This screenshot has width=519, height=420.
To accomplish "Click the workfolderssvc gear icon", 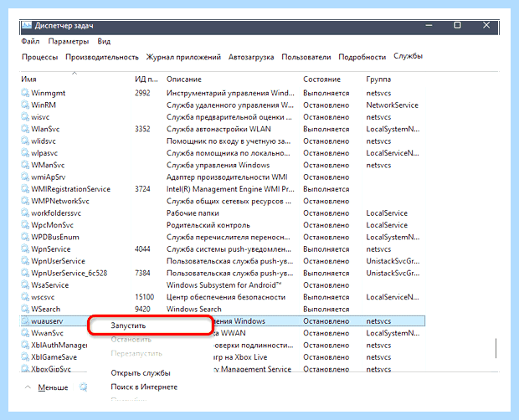I will [x=25, y=213].
